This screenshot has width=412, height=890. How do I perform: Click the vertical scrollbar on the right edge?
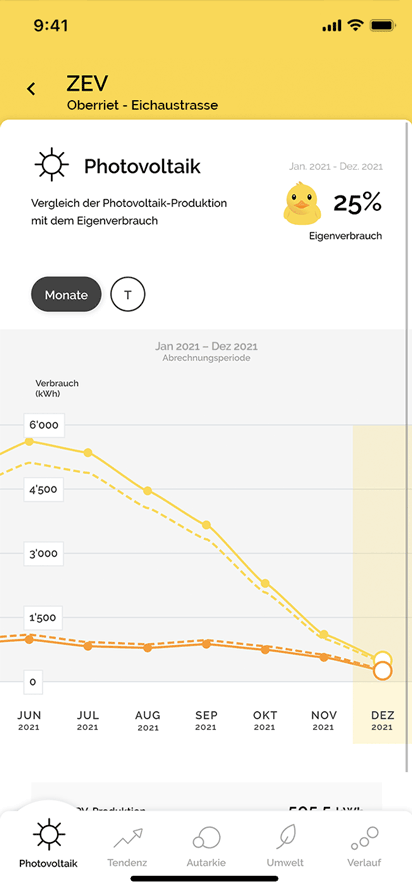click(408, 448)
